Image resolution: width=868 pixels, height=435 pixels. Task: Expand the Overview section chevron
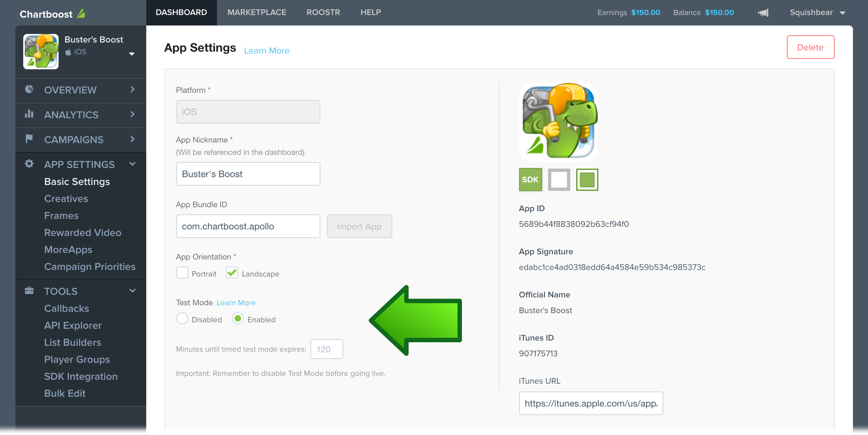pos(133,89)
